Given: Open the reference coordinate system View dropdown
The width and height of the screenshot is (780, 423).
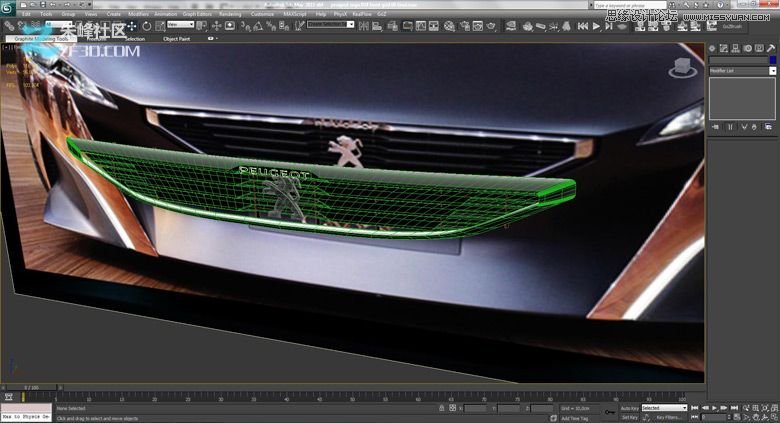Looking at the screenshot, I should pos(180,24).
